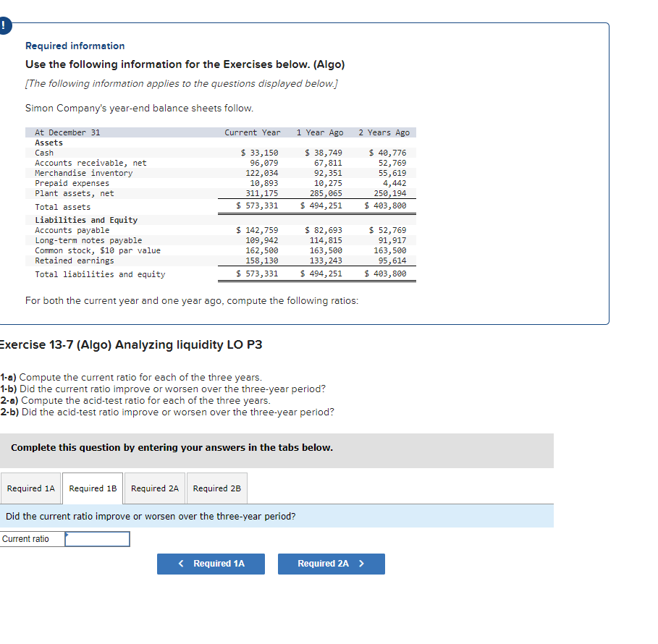
Task: Click the value 96,079
Action: [264, 163]
